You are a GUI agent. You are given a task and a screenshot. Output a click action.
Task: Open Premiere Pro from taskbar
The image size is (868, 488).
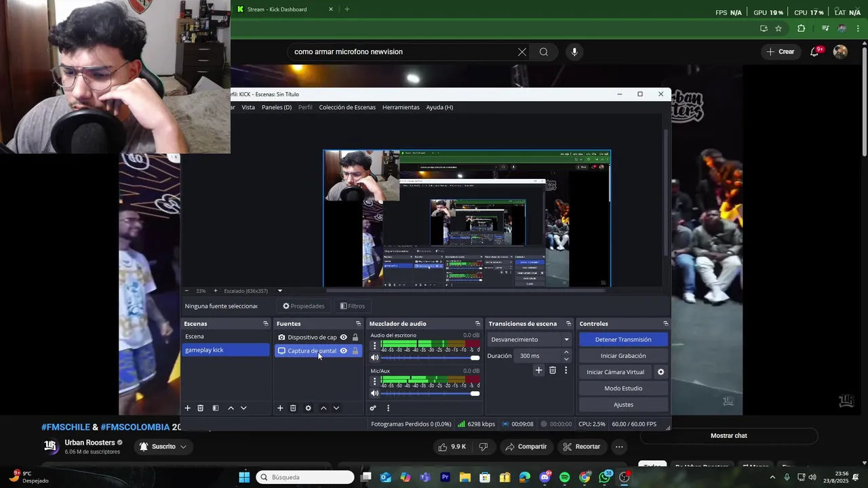point(446,477)
